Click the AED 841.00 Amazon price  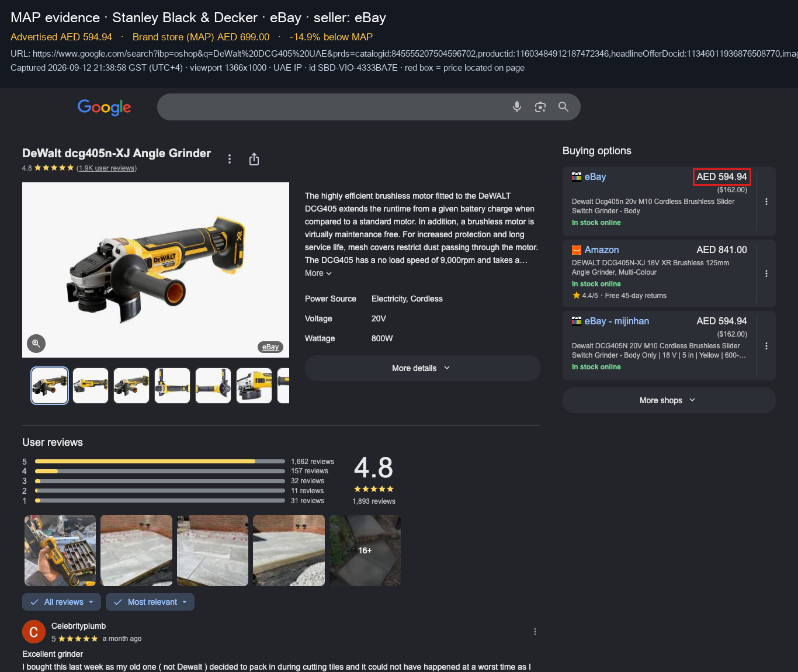point(721,250)
